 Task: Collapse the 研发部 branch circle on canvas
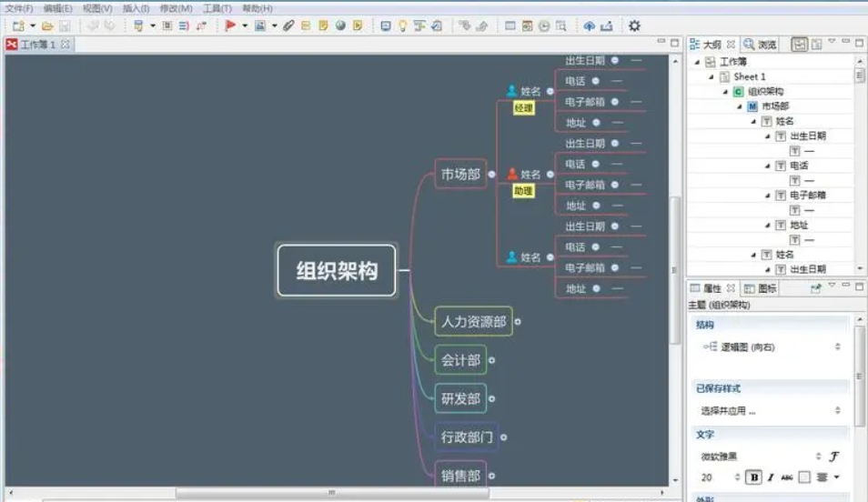click(x=491, y=398)
